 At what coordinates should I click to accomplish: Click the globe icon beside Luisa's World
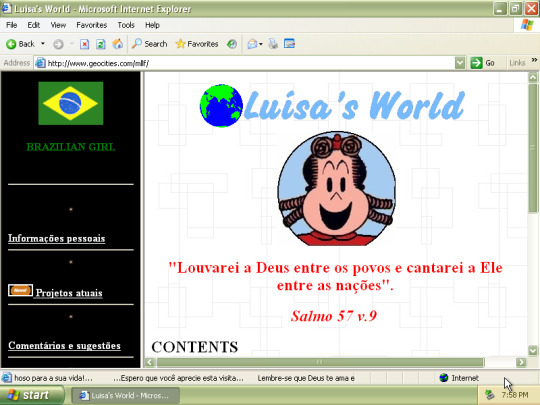[221, 106]
